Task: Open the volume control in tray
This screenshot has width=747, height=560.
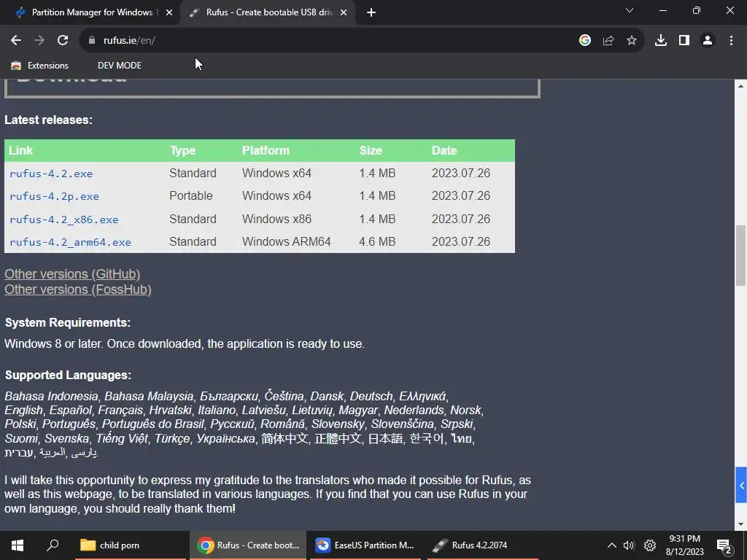Action: point(630,545)
